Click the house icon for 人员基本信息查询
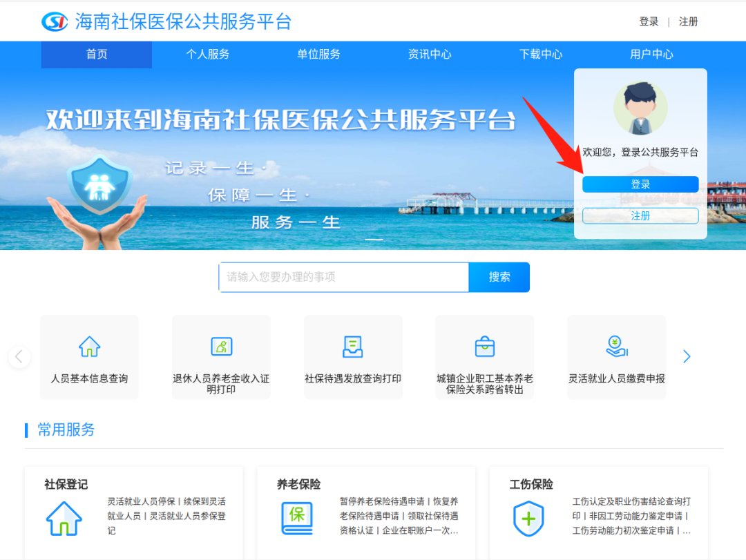This screenshot has height=560, width=746. click(89, 346)
